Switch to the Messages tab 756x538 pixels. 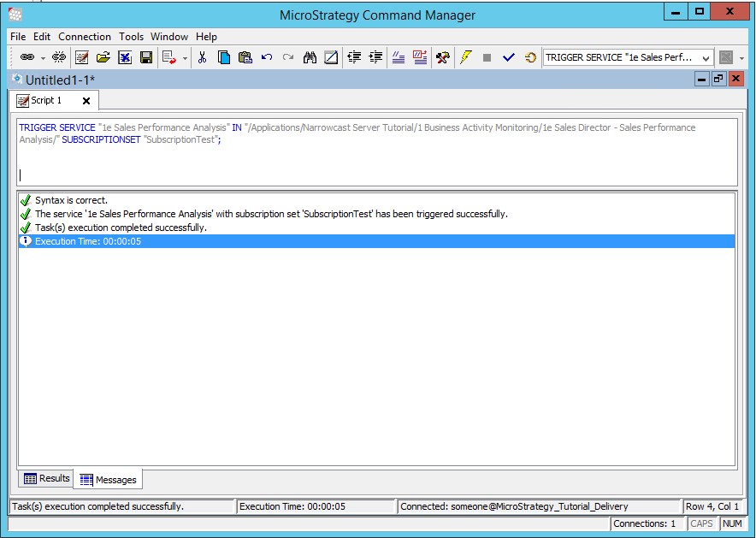(x=108, y=479)
